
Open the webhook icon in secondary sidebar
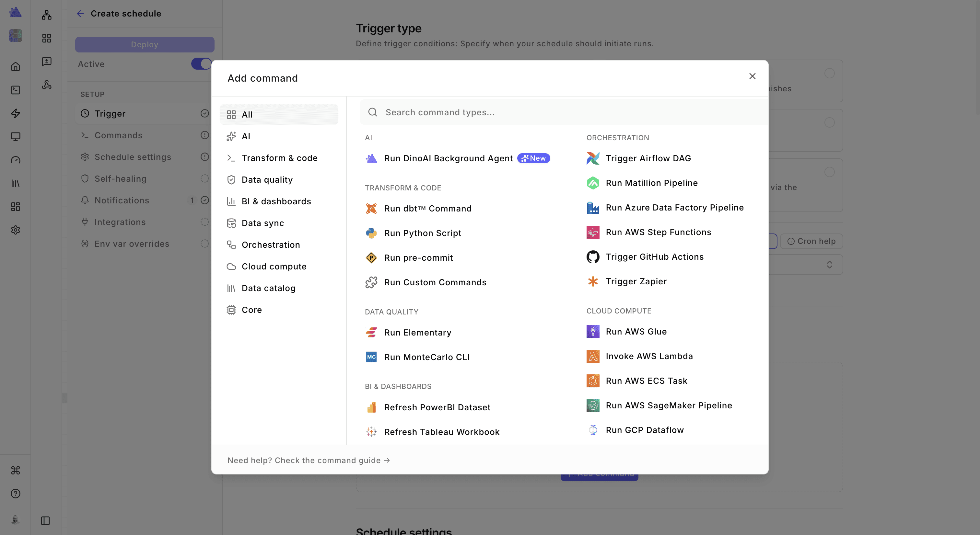[47, 85]
